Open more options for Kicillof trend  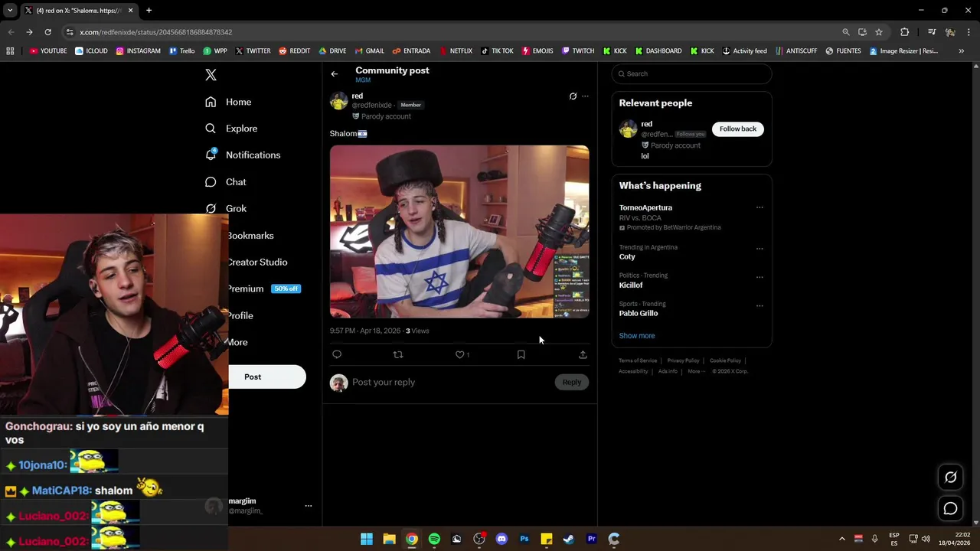759,276
